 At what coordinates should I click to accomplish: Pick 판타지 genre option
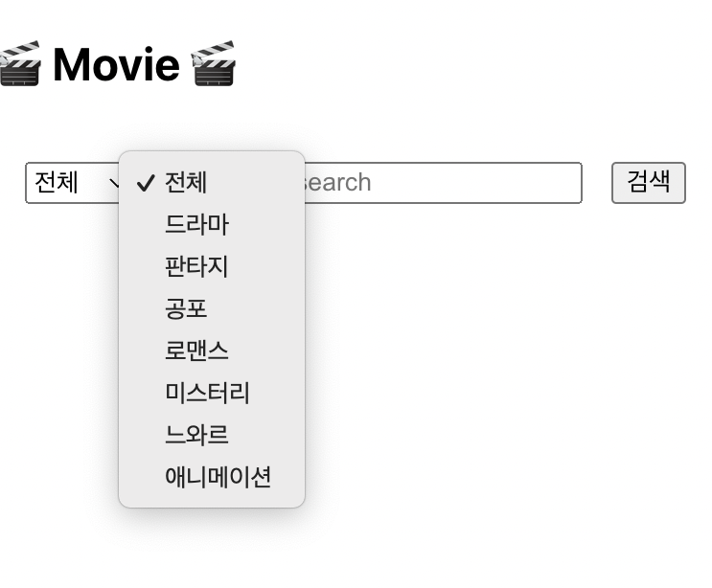click(212, 266)
